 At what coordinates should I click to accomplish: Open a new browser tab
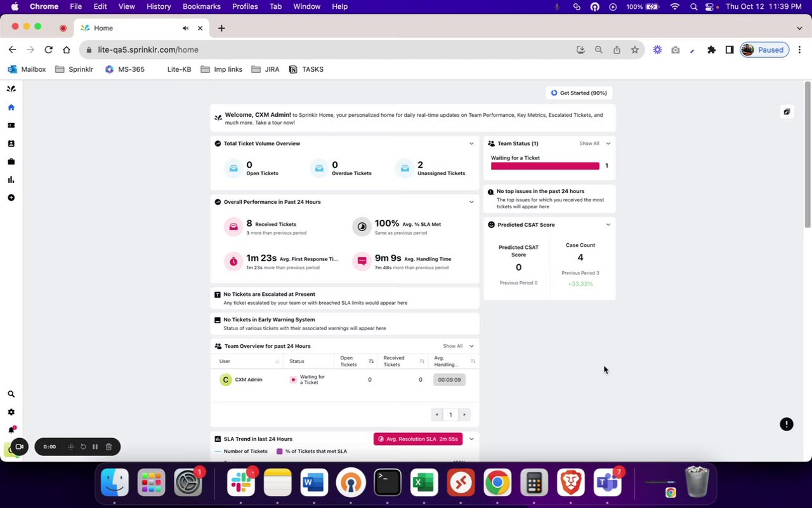tap(221, 28)
